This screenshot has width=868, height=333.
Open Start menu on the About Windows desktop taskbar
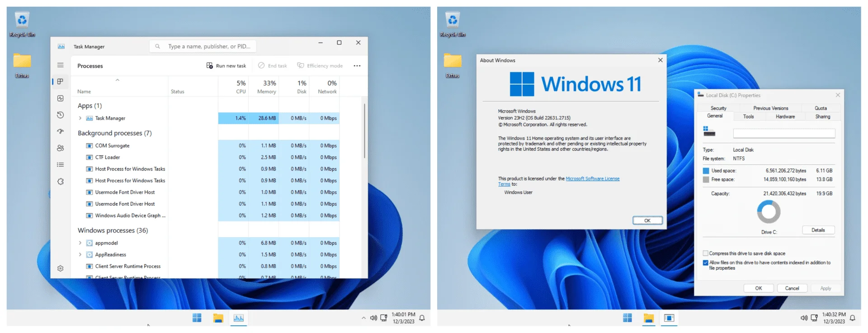tap(627, 318)
